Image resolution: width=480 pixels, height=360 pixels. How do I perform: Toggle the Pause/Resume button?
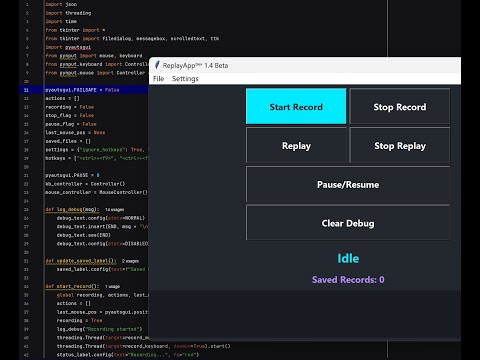click(x=348, y=184)
